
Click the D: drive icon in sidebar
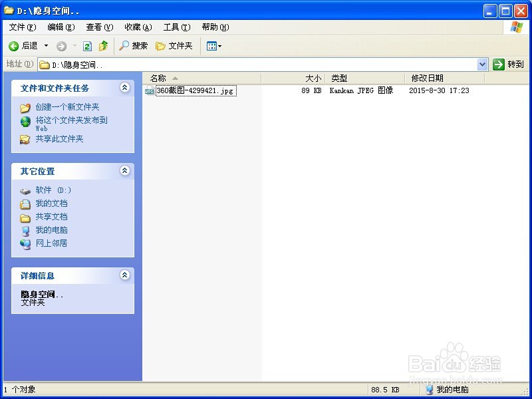point(25,192)
